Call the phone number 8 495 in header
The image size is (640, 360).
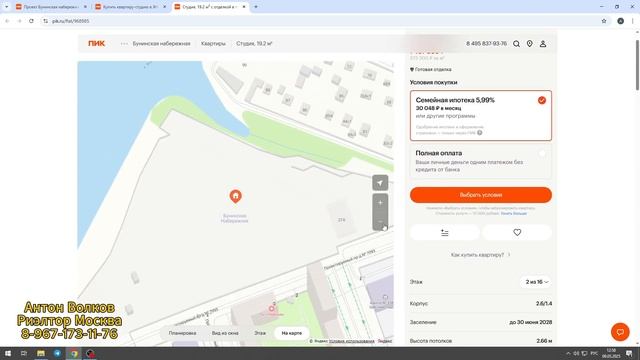(x=486, y=44)
